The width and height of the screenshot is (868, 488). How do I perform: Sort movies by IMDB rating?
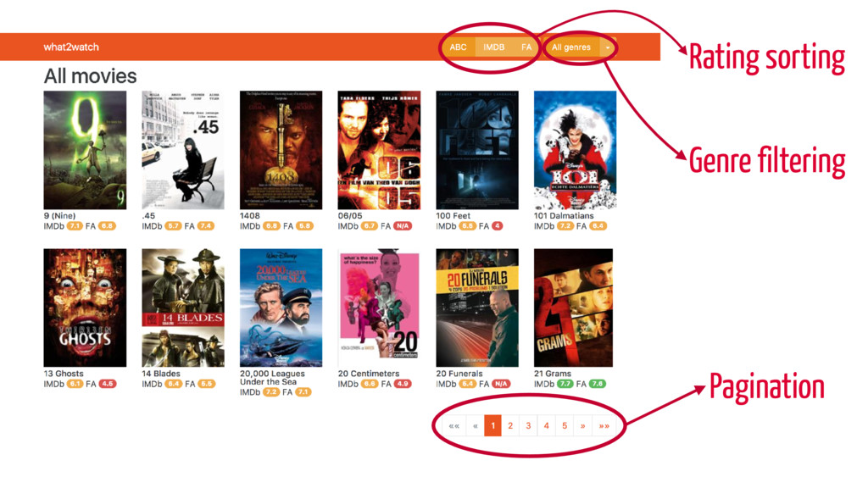pyautogui.click(x=494, y=47)
